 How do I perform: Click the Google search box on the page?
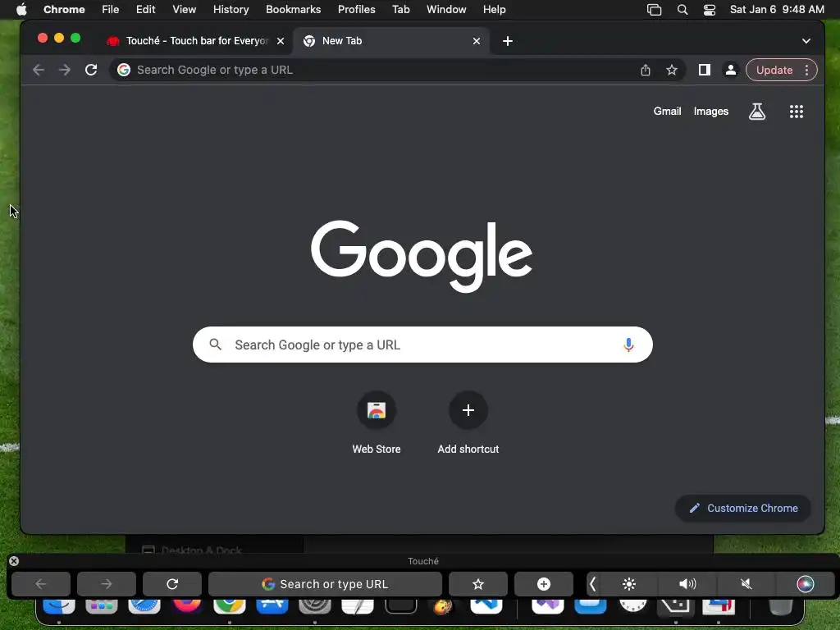point(422,345)
